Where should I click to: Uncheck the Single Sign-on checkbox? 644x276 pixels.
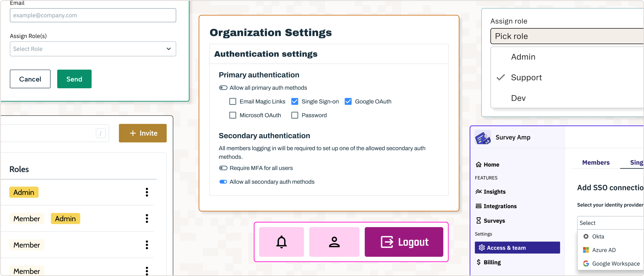click(295, 101)
